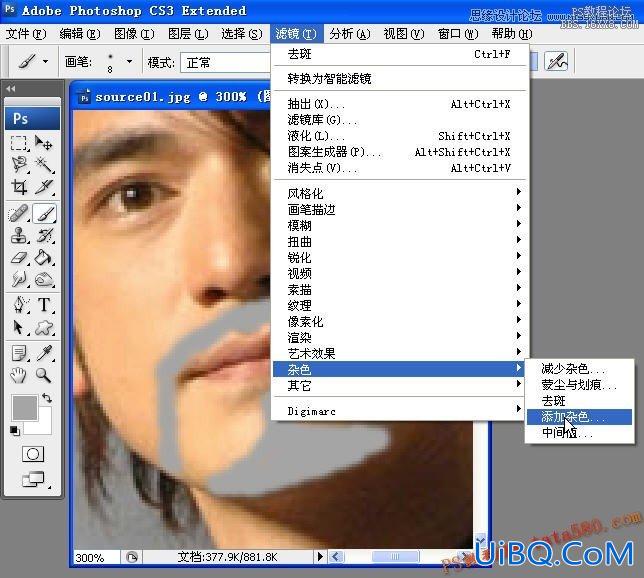The width and height of the screenshot is (644, 578).
Task: Select the Sponge tool
Action: tap(44, 280)
